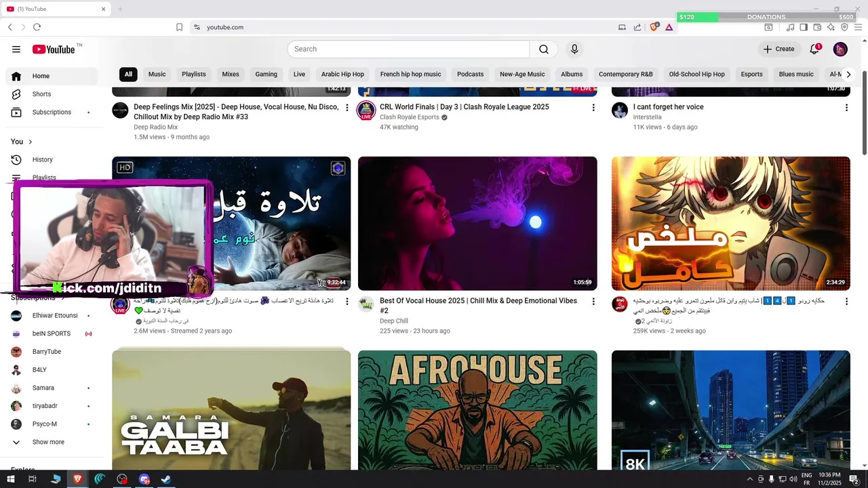Screen dimensions: 868x488
Task: Open the AFROHOUSE video thumbnail
Action: tap(477, 410)
